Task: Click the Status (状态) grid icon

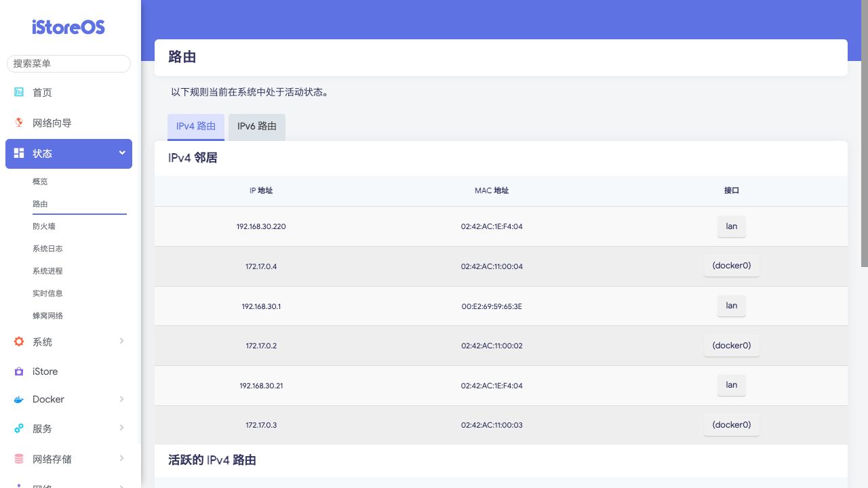Action: (19, 153)
